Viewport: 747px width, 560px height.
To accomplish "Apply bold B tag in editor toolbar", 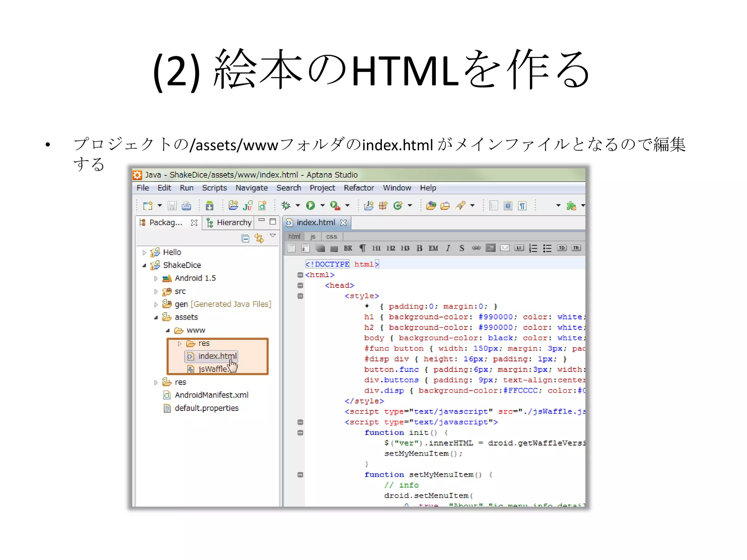I will pos(419,248).
